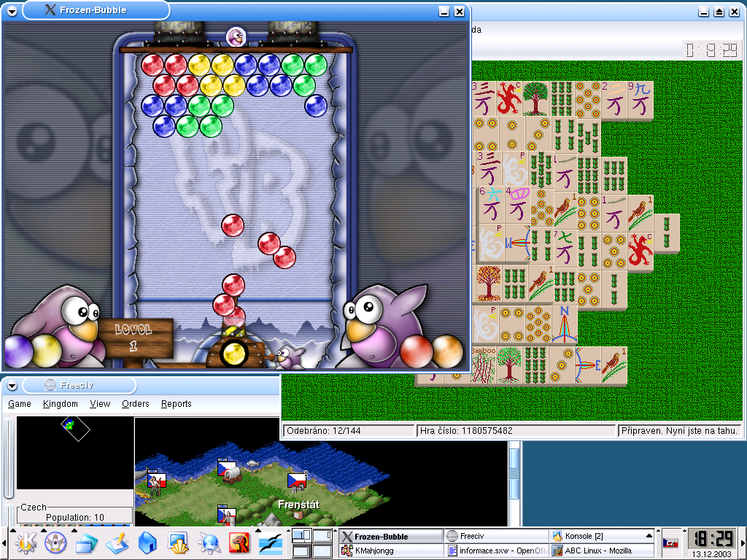Open the Freeciv Kingdom menu

pyautogui.click(x=60, y=404)
